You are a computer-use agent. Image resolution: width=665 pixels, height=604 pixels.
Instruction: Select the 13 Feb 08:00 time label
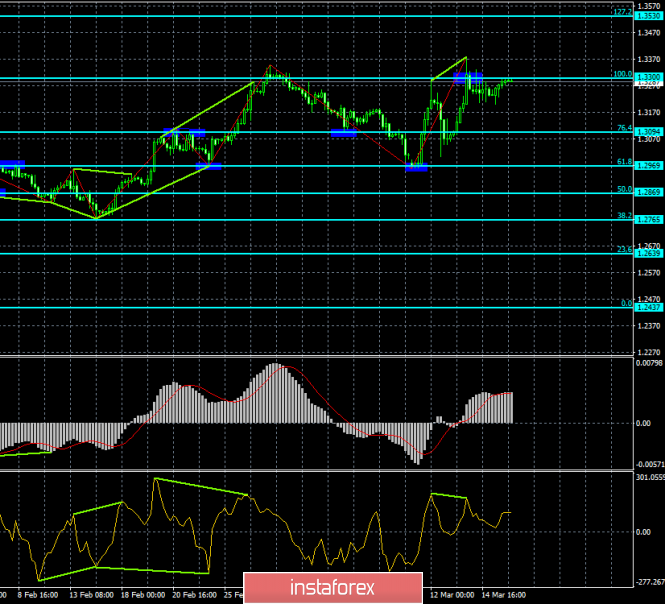tap(92, 595)
